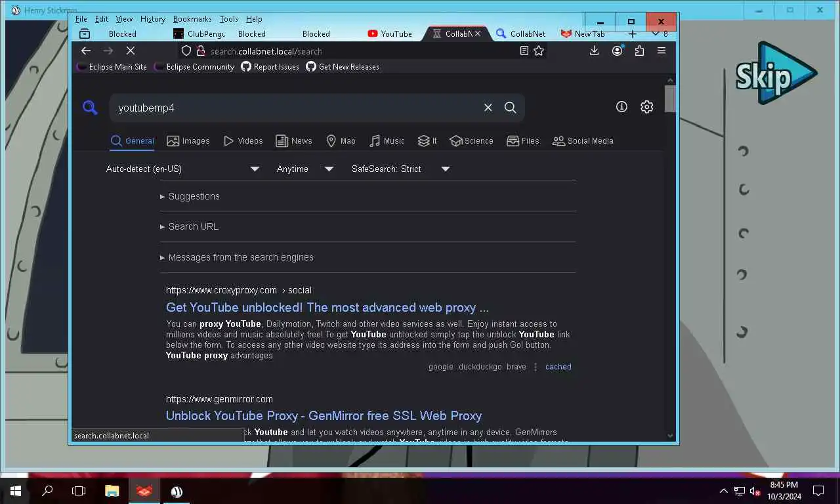The image size is (840, 504).
Task: Open the account profile icon
Action: pyautogui.click(x=617, y=51)
